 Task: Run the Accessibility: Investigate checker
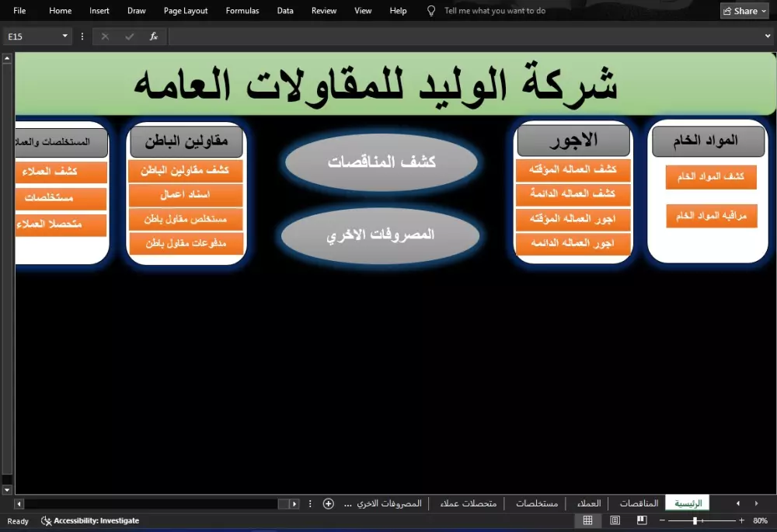[89, 520]
